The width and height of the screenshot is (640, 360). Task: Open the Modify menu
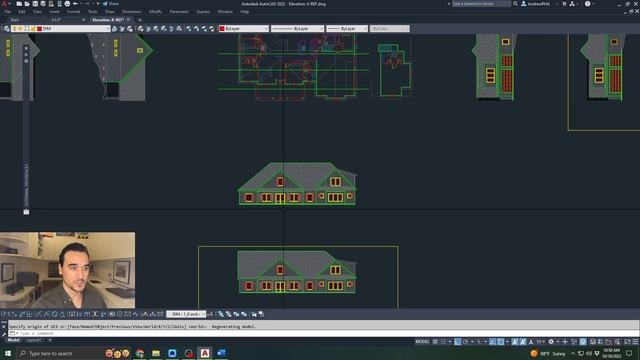pyautogui.click(x=156, y=12)
